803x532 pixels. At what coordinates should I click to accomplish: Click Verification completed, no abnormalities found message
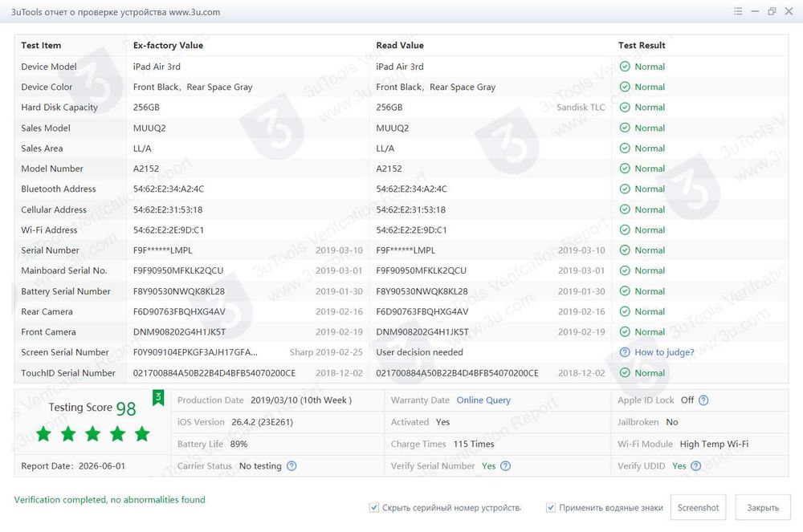click(x=109, y=500)
